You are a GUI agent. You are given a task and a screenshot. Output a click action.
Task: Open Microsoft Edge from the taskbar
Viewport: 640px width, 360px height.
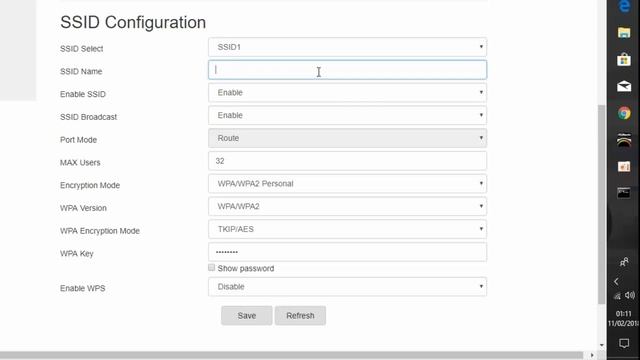(624, 6)
